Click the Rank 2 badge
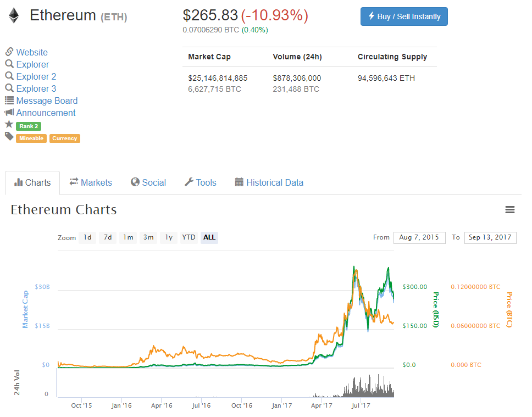532x417 pixels. point(28,126)
